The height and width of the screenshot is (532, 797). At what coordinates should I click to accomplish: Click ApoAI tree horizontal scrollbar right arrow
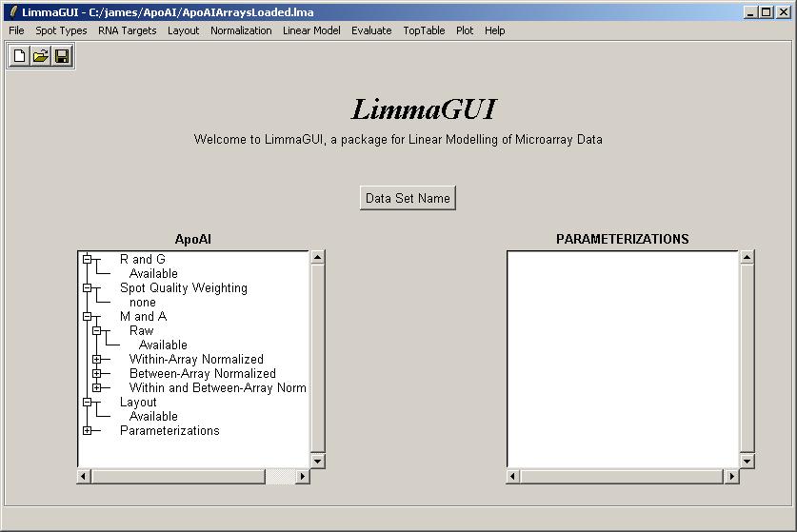[x=303, y=476]
